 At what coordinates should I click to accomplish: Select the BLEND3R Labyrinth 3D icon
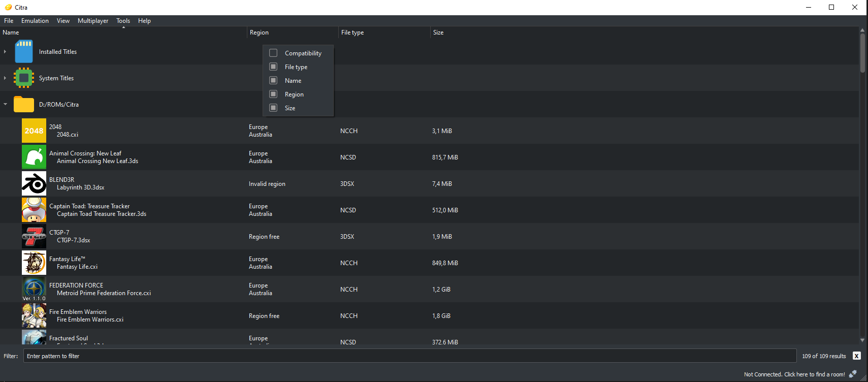tap(34, 183)
